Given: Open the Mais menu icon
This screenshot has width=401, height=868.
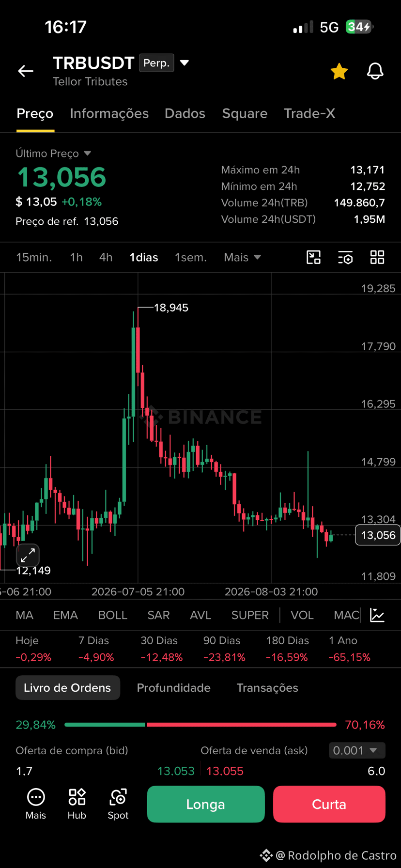Looking at the screenshot, I should pos(36,804).
